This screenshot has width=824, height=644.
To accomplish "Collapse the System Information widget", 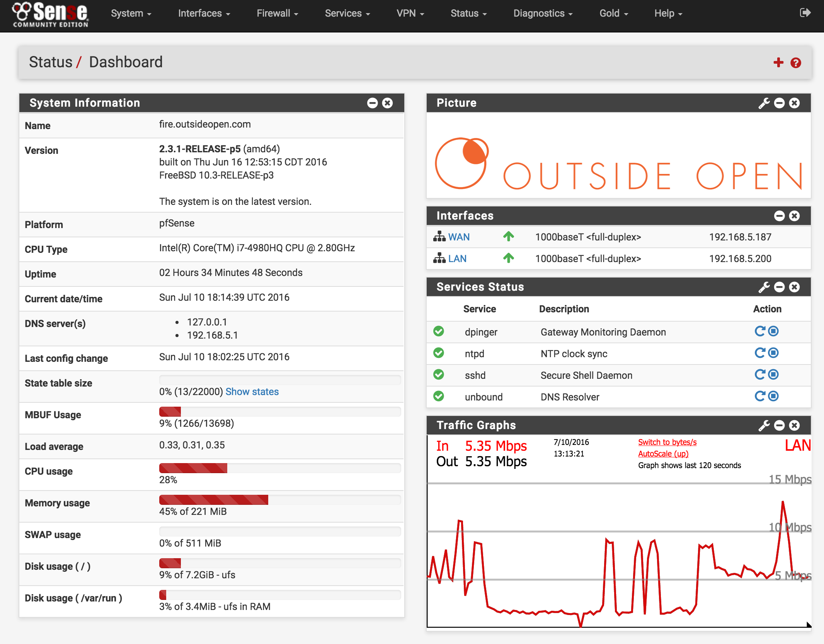I will click(x=372, y=103).
